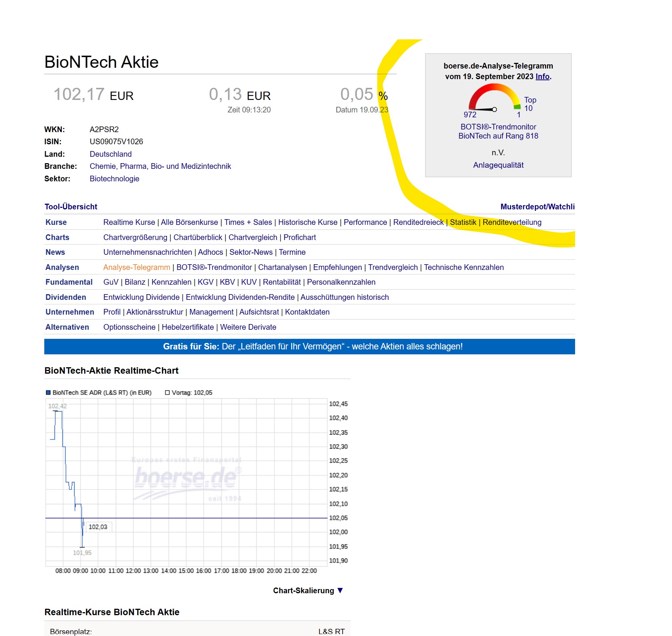Open the Anlagequalität link
Image resolution: width=672 pixels, height=636 pixels.
498,165
